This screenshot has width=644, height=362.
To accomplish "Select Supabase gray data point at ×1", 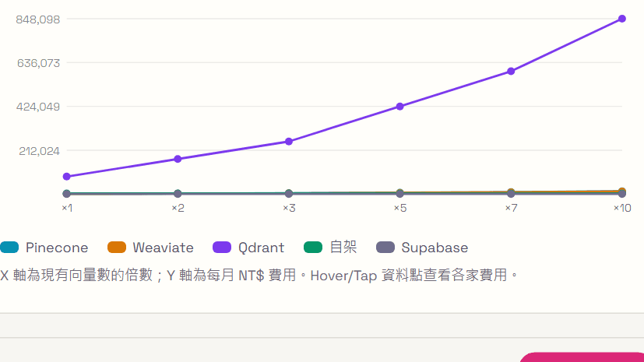I will (x=66, y=194).
